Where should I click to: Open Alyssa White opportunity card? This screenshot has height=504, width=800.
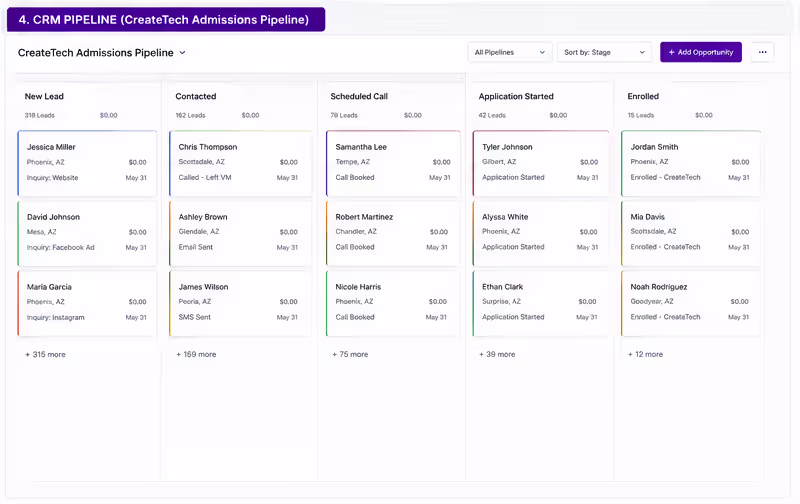[541, 233]
